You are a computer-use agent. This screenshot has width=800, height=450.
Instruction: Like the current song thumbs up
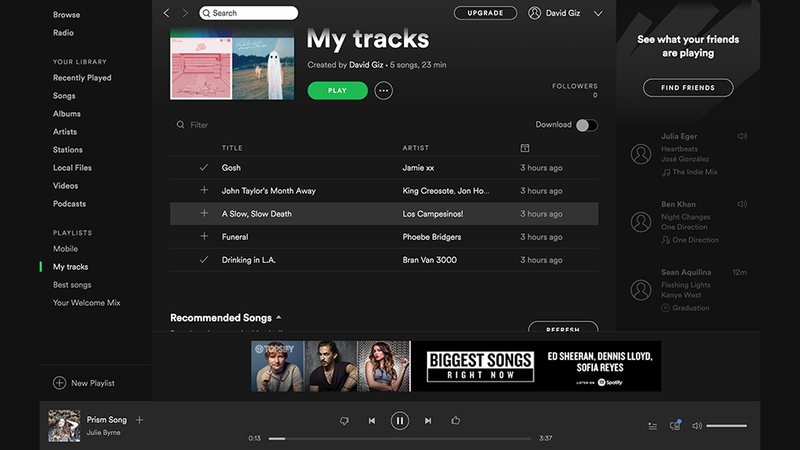pos(456,420)
